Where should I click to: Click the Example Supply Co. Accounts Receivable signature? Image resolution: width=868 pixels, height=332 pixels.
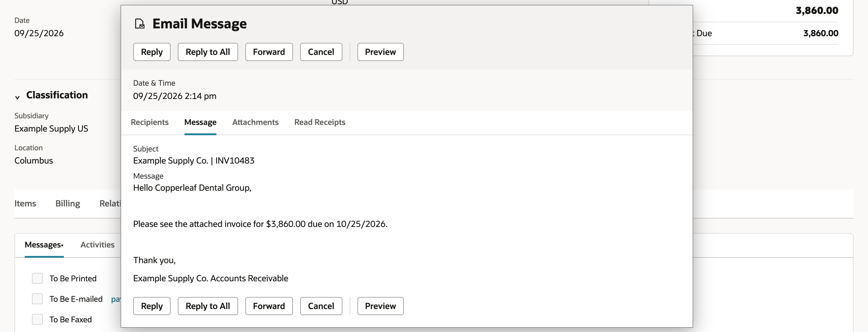click(x=211, y=278)
